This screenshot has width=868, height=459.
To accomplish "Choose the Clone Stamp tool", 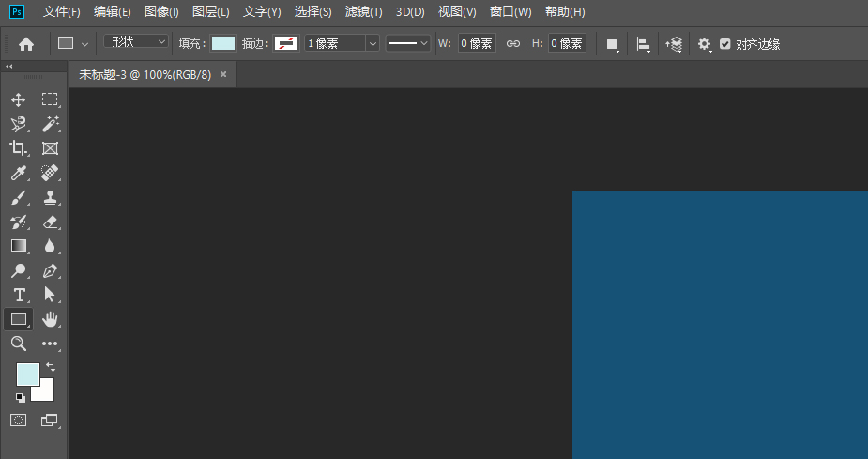I will tap(50, 197).
